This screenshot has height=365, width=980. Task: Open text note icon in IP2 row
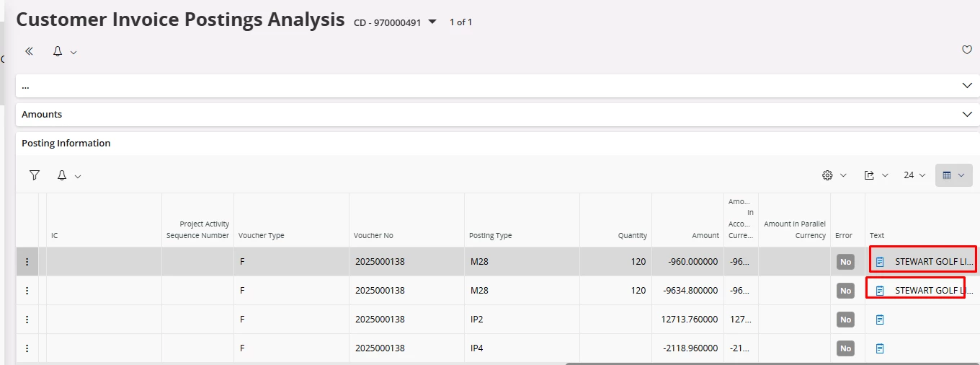coord(880,320)
